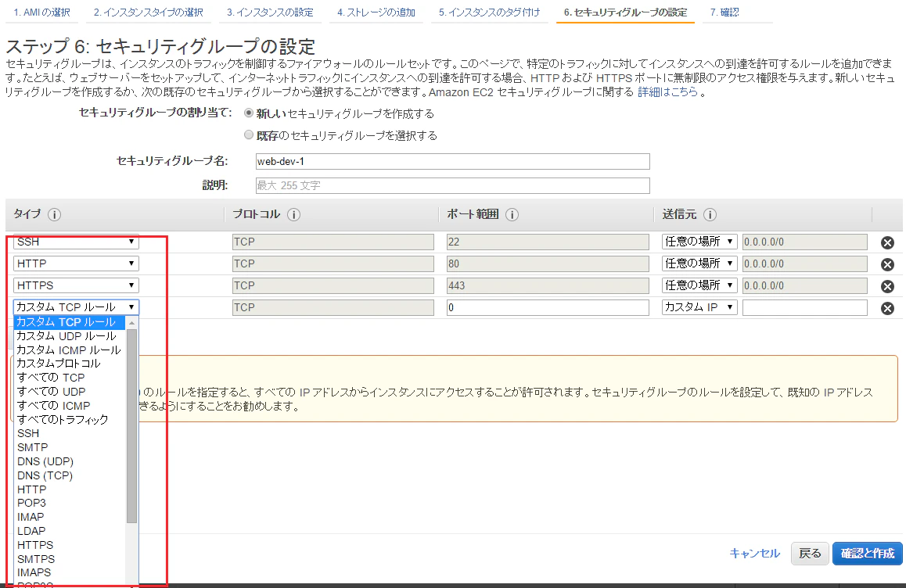Open 任意の場所 source dropdown in SSH row
Viewport: 906px width, 588px height.
click(x=699, y=242)
